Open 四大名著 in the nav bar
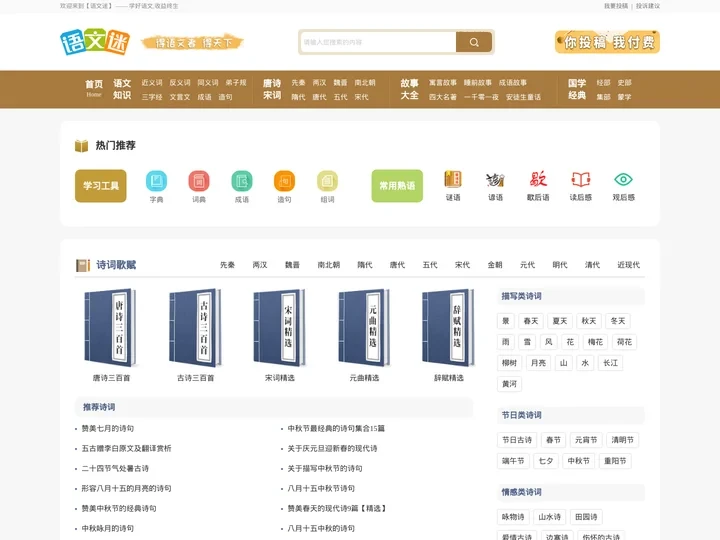 tap(443, 97)
